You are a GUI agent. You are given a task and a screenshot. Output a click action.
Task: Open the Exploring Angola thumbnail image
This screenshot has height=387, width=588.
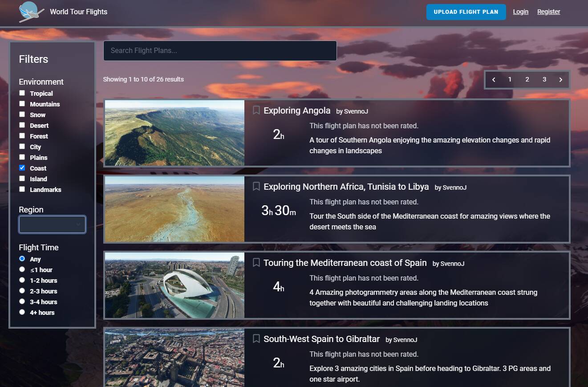(174, 133)
